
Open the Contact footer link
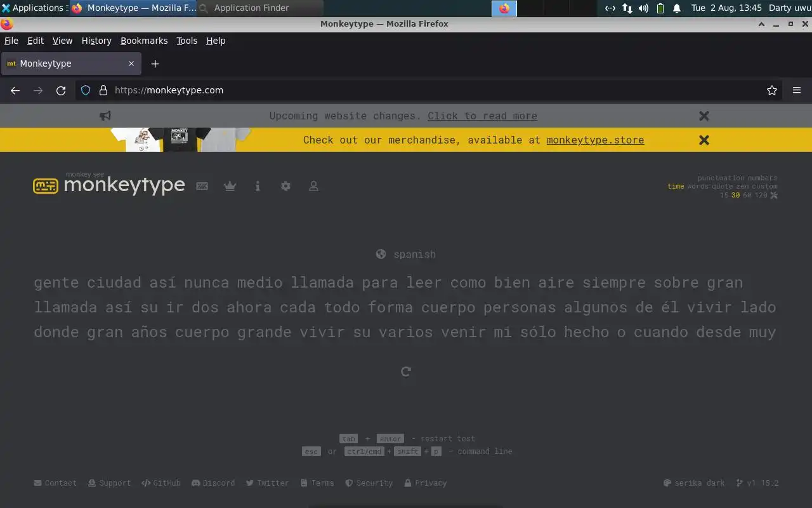click(x=55, y=483)
